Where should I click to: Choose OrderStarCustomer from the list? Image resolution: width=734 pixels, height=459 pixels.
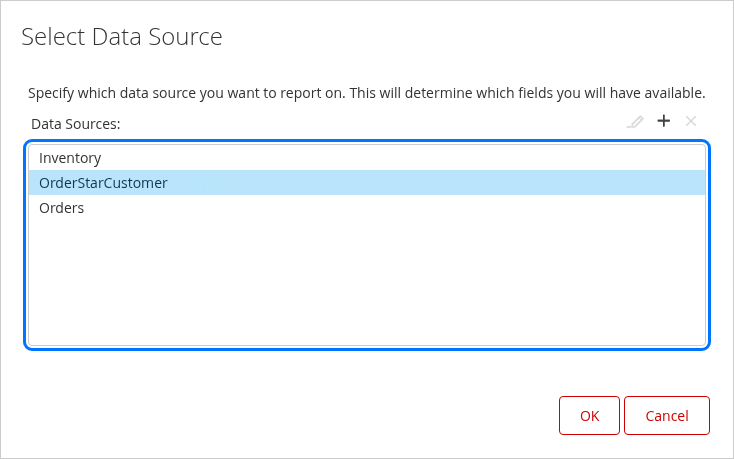(x=103, y=183)
